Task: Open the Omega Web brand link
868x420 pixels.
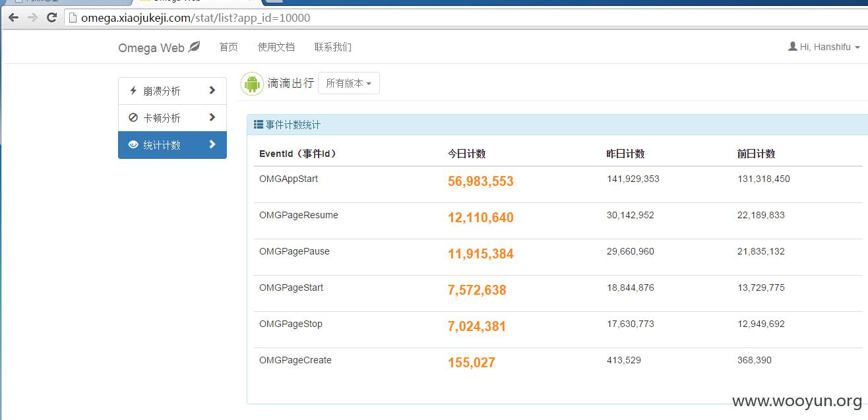Action: [159, 47]
